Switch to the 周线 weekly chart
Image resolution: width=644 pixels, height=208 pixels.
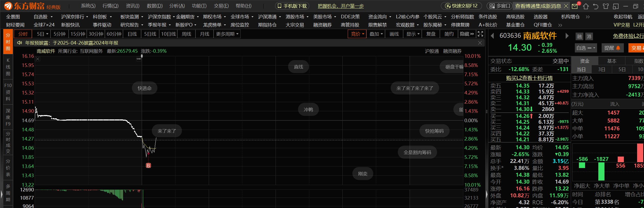186,34
